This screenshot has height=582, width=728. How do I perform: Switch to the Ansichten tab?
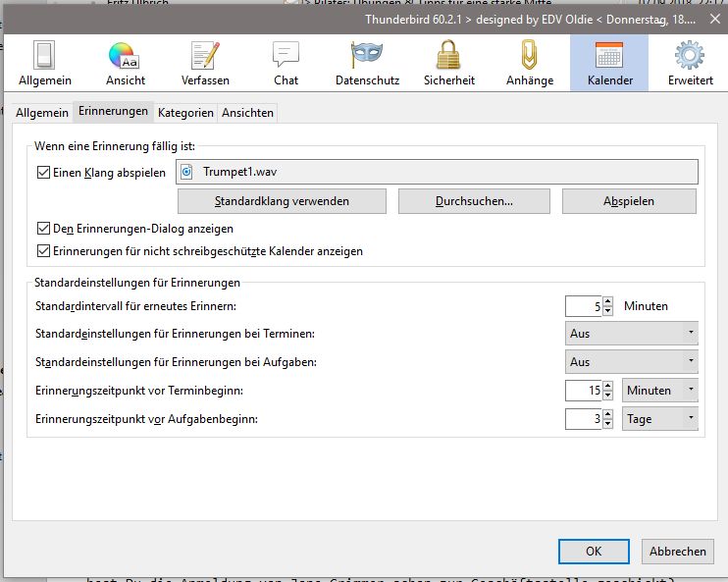247,113
